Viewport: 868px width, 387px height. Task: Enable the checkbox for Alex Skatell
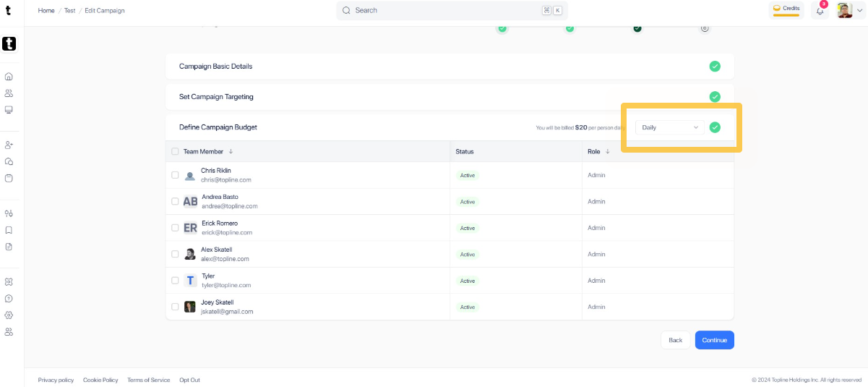[x=175, y=254]
